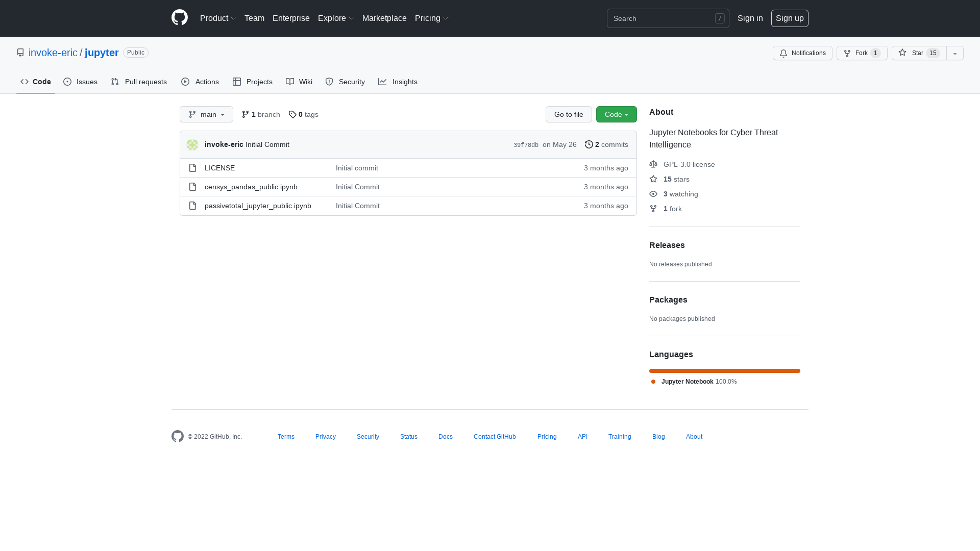This screenshot has height=551, width=980.
Task: Open the LICENSE file
Action: (219, 168)
